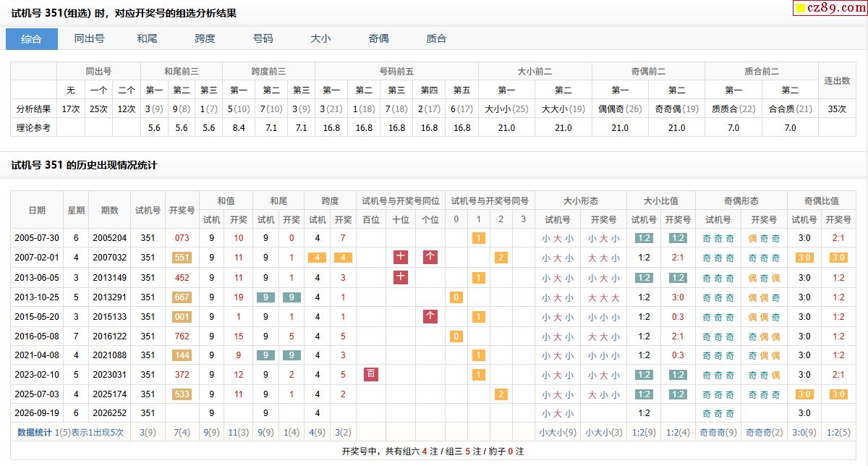This screenshot has height=466, width=868.
Task: Click the highlighted 551 draw number
Action: pyautogui.click(x=182, y=258)
